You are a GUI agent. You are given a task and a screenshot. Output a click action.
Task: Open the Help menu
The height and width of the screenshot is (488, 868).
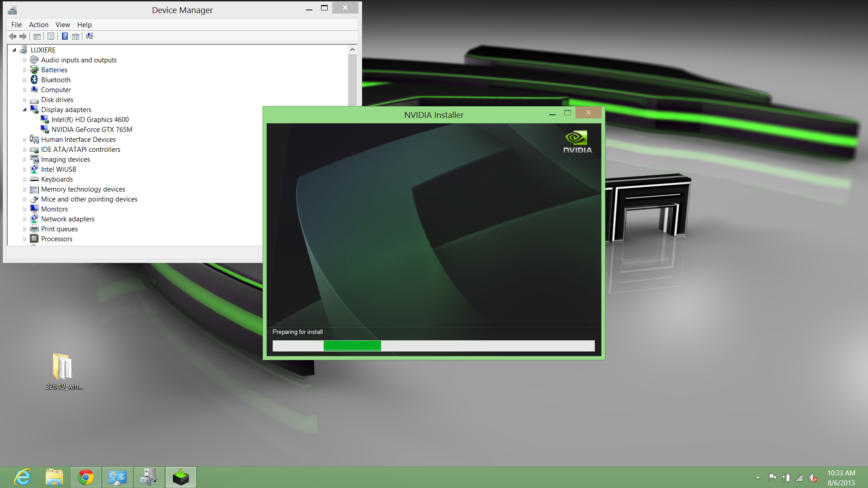point(84,25)
